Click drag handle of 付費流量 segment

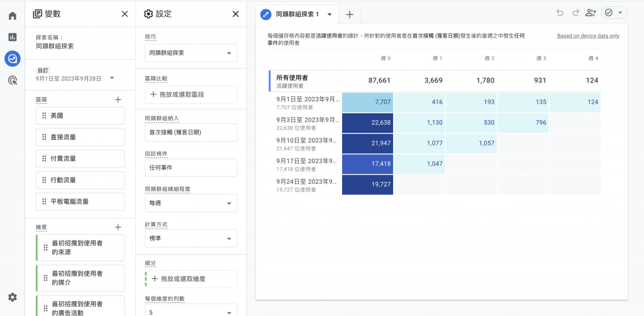click(45, 159)
